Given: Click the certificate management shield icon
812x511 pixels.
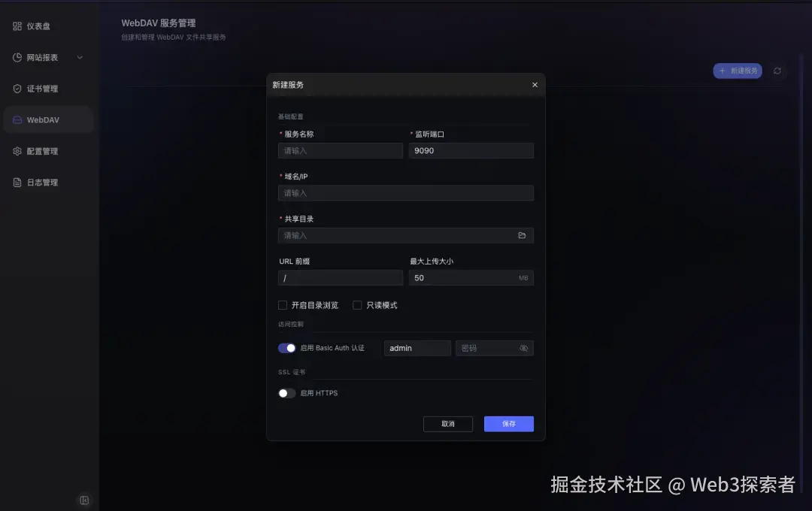Looking at the screenshot, I should 17,89.
